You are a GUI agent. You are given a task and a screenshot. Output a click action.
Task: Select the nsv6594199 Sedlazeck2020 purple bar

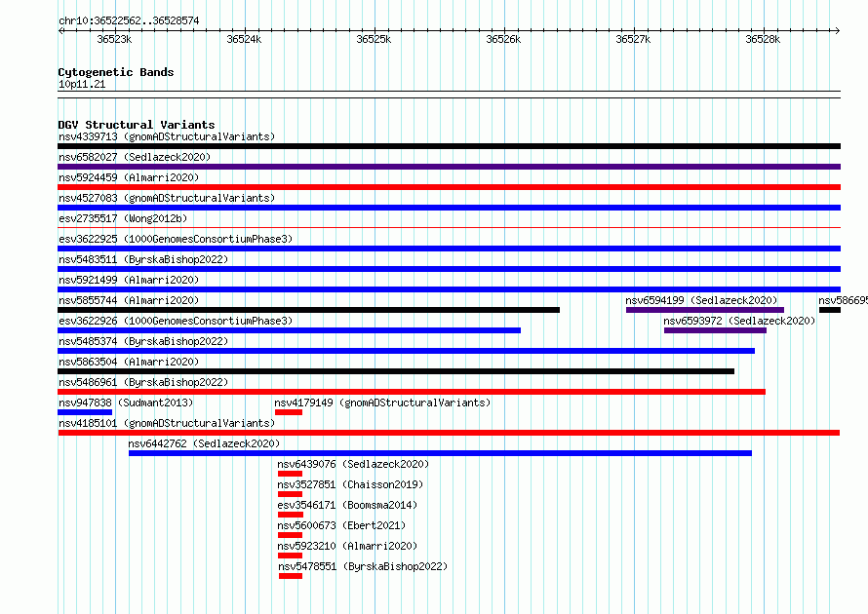coord(705,310)
